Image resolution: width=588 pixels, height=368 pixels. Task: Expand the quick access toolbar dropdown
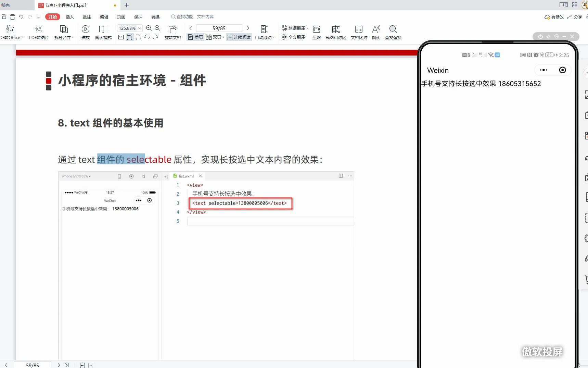click(38, 17)
